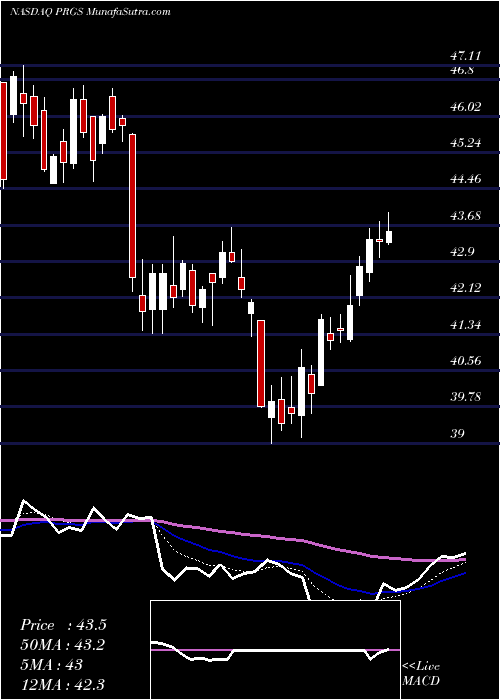
Task: Select the 12MA : 42.3 legend value
Action: tap(62, 685)
